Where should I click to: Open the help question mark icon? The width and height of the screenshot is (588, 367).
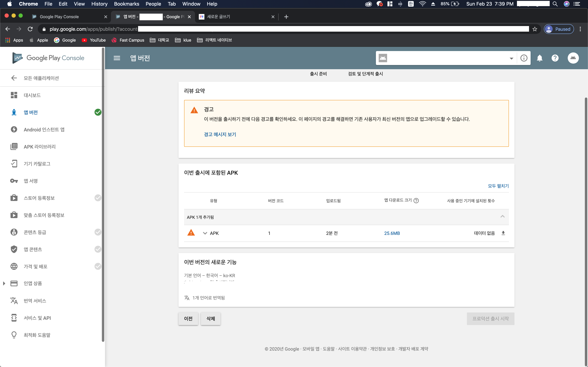[x=555, y=58]
